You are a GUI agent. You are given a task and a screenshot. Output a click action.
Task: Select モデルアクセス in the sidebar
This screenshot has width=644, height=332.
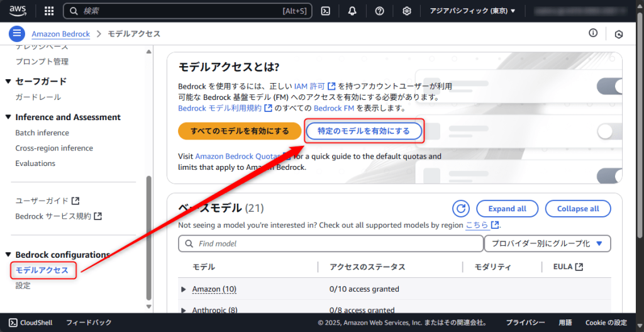(x=42, y=270)
